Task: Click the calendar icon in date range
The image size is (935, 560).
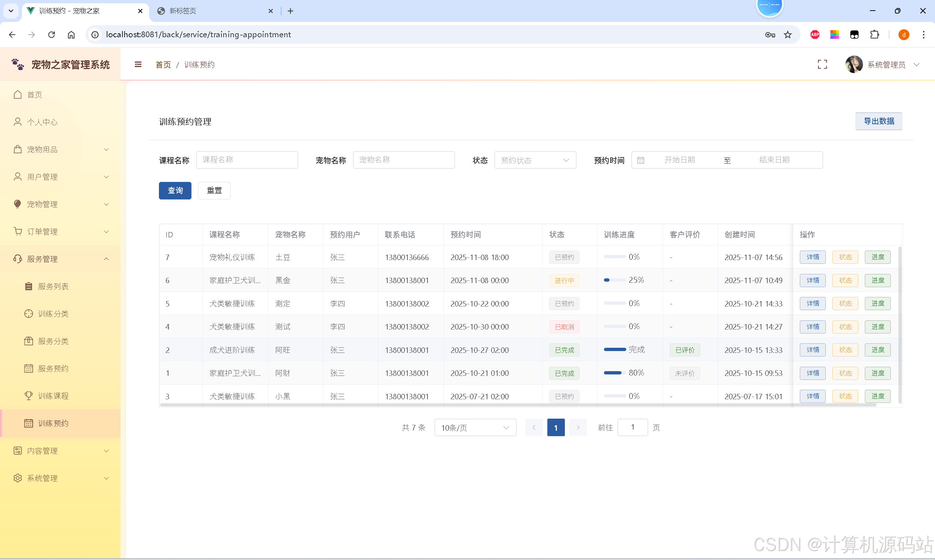Action: click(640, 160)
